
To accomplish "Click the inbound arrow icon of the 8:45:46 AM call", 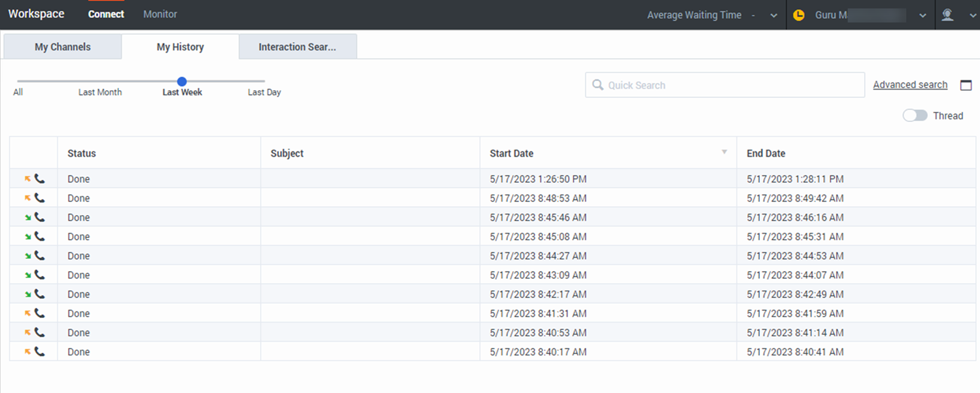I will coord(28,218).
